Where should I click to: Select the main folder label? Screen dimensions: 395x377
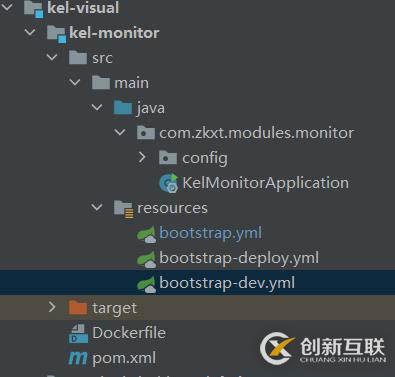[x=131, y=83]
